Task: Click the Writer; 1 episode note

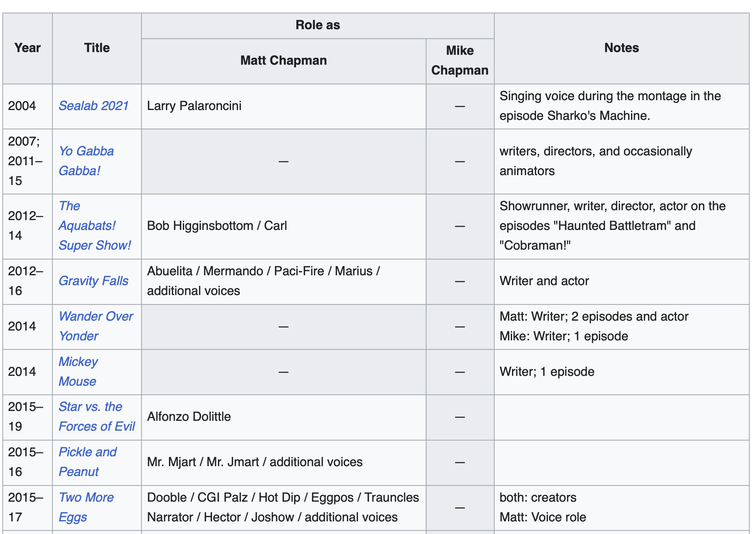Action: (x=547, y=372)
